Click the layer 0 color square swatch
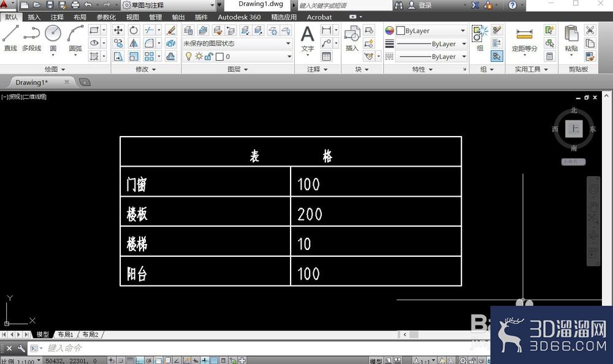 (x=219, y=57)
